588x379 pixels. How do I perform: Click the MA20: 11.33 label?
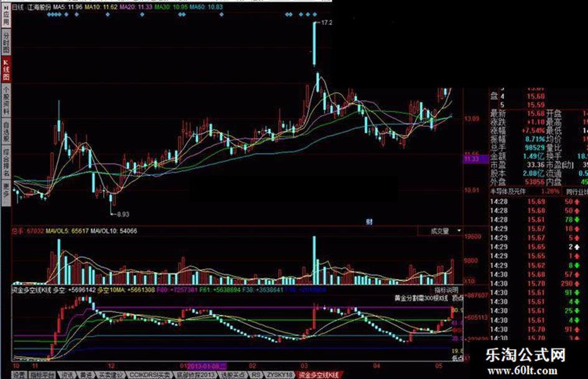point(136,7)
